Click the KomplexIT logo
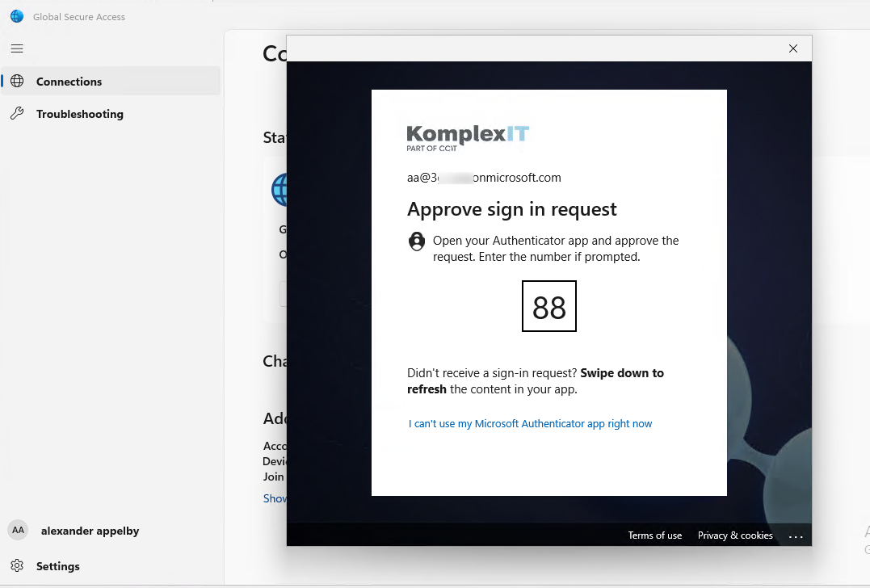This screenshot has width=870, height=588. pos(468,137)
